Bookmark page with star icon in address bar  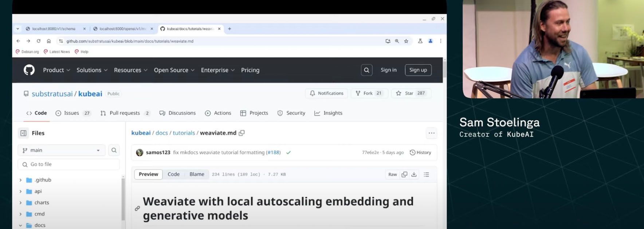click(x=406, y=41)
